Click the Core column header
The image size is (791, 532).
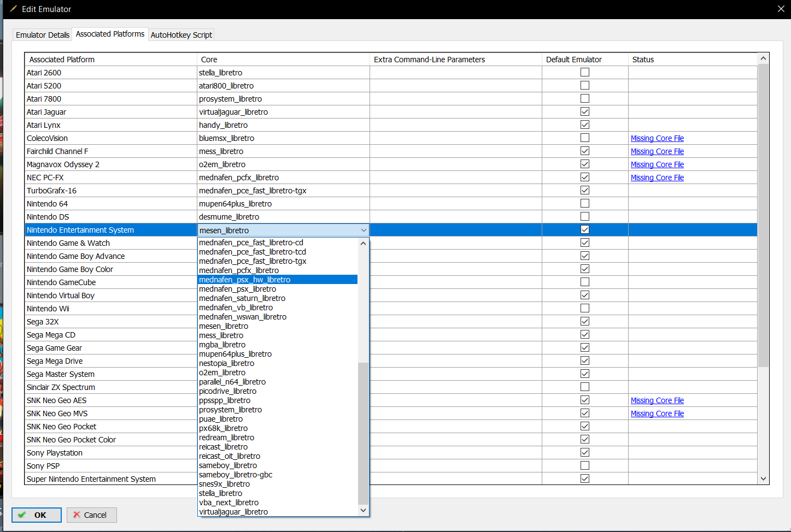283,60
